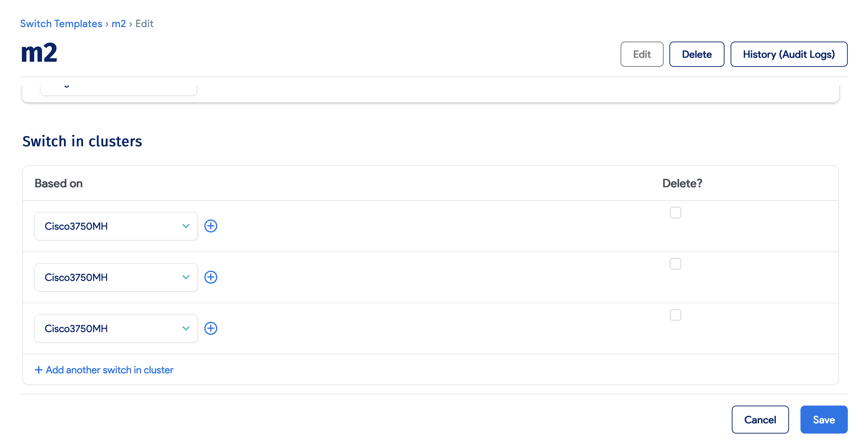The image size is (868, 442).
Task: Tick the Delete checkbox for the first switch
Action: (x=675, y=212)
